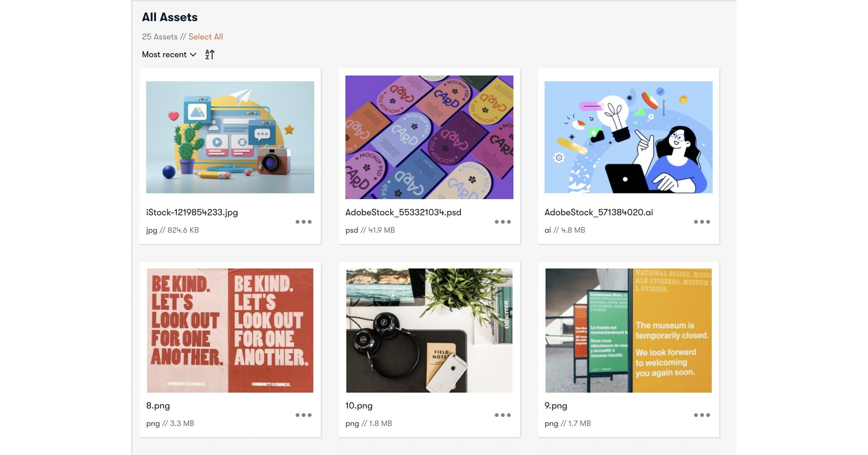The width and height of the screenshot is (868, 455).
Task: Open the headphones desk photo thumbnail
Action: pyautogui.click(x=429, y=330)
